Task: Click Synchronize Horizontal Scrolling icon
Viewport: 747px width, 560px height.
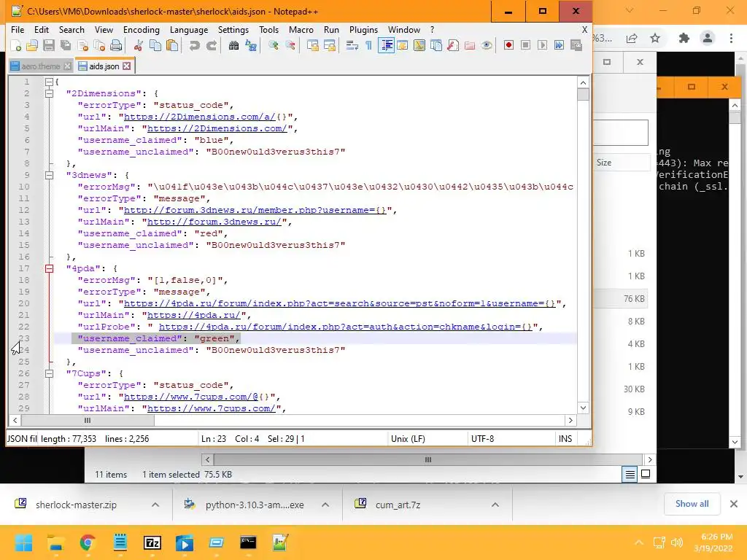Action: pyautogui.click(x=329, y=46)
